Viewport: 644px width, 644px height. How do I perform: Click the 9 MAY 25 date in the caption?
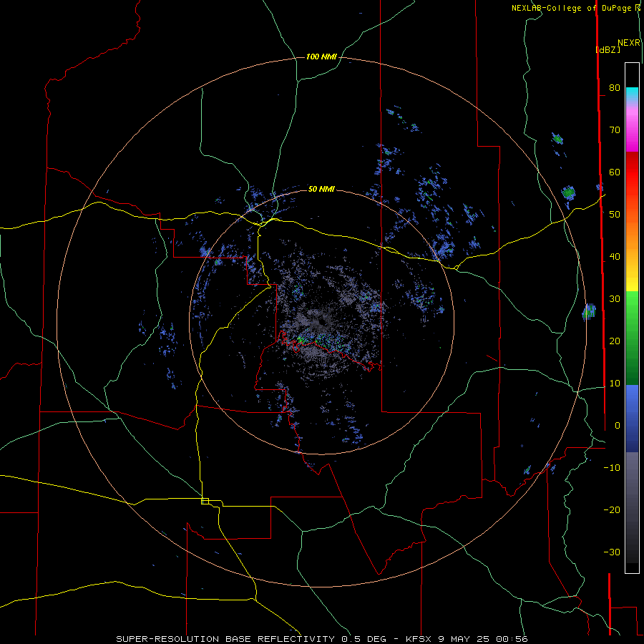(x=464, y=639)
